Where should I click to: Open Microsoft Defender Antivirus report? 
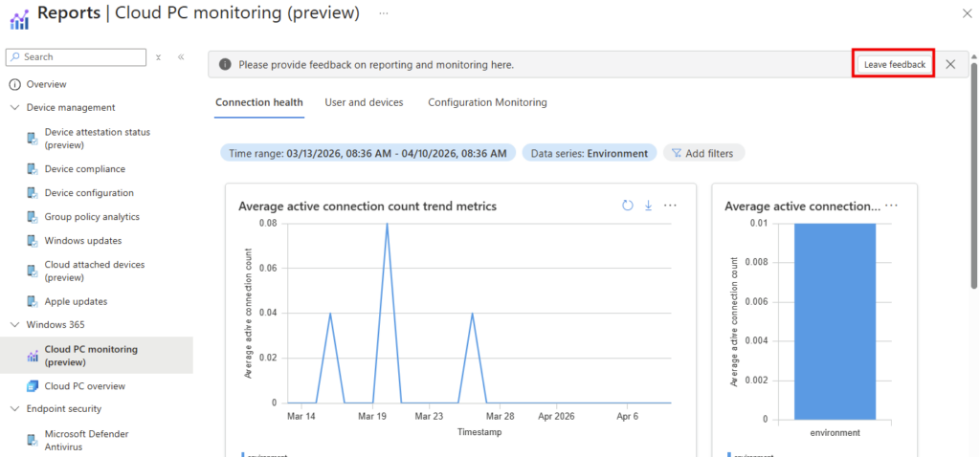tap(86, 440)
